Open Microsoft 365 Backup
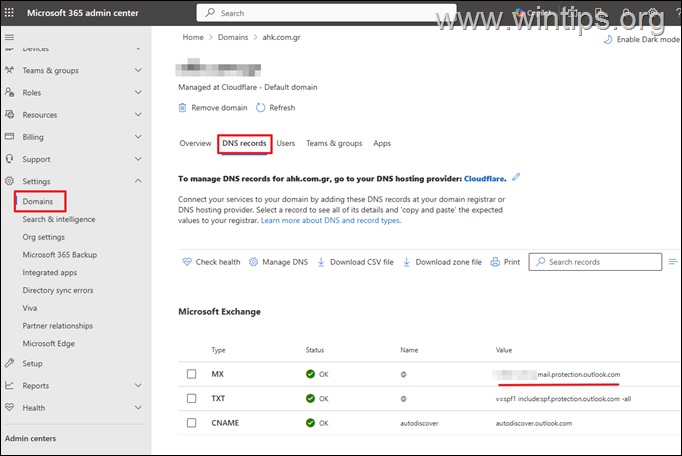Screen dimensions: 682x456 point(60,255)
